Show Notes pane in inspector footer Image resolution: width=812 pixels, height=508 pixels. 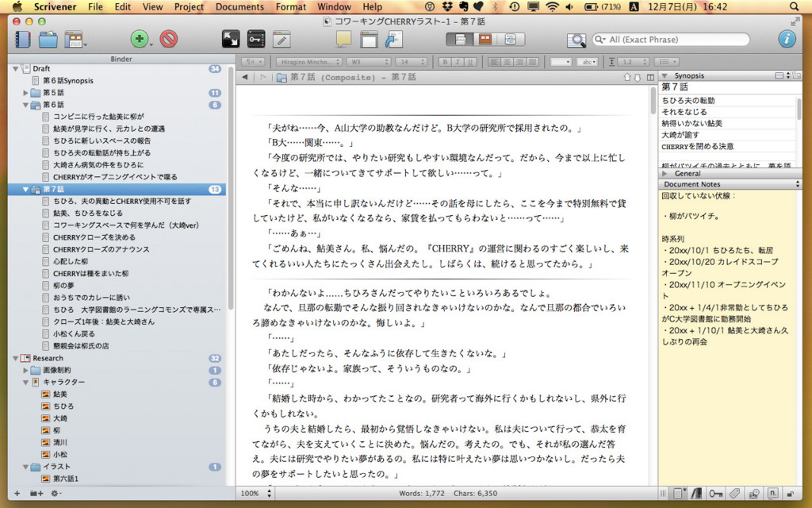pos(678,494)
